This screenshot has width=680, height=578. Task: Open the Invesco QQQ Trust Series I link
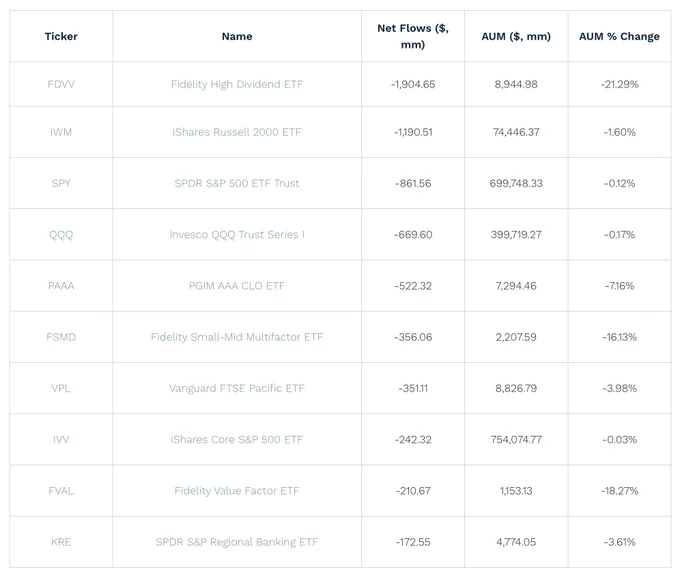237,235
